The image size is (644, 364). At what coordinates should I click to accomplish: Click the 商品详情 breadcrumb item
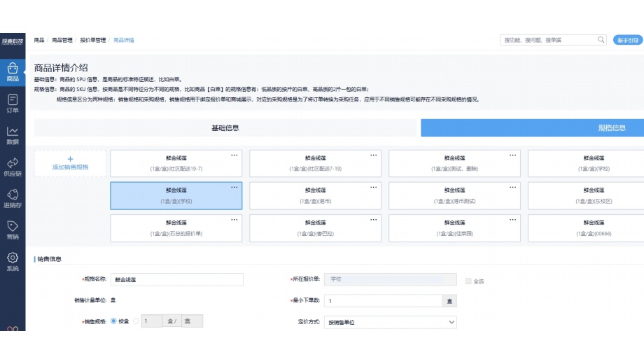[124, 40]
